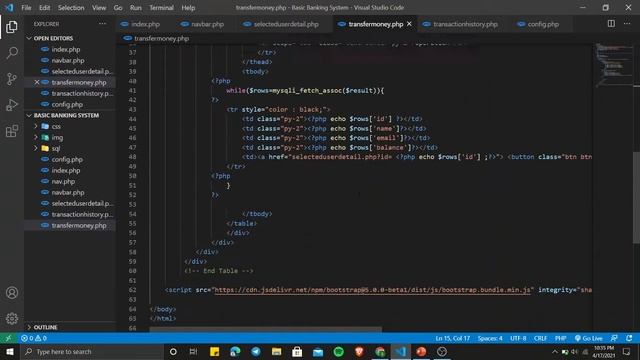This screenshot has height=360, width=640.
Task: Open the Search view in activity bar
Action: click(x=12, y=53)
